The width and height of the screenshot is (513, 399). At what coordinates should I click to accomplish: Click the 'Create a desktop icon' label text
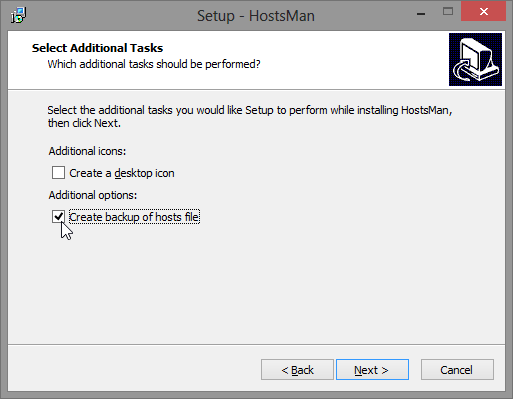(x=122, y=173)
